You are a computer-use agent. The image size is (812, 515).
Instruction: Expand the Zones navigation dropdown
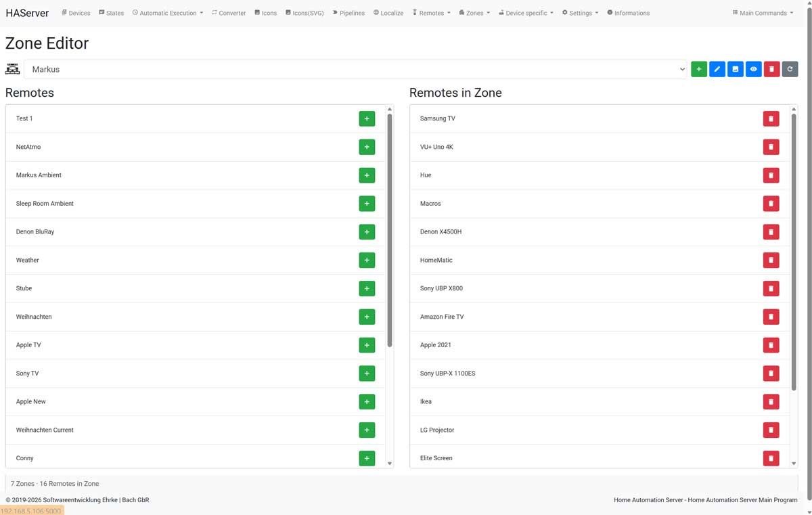(474, 13)
